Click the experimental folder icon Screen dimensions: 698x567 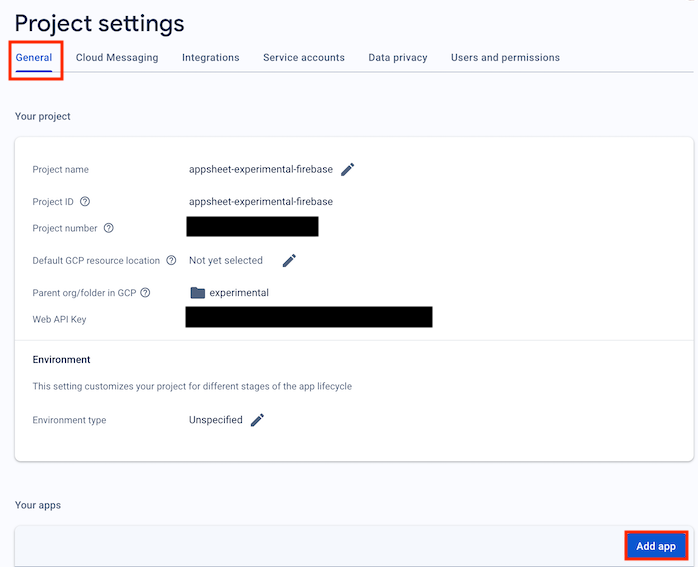[x=197, y=293]
